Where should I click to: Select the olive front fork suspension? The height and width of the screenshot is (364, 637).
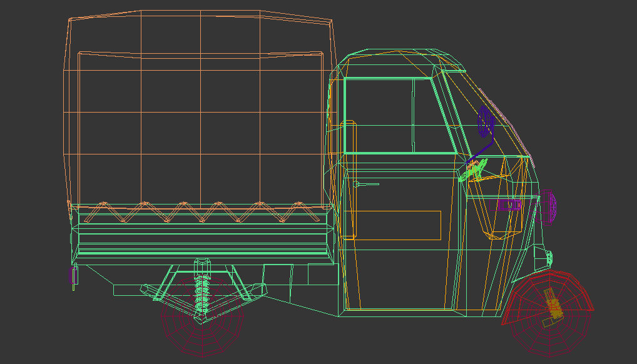(553, 307)
